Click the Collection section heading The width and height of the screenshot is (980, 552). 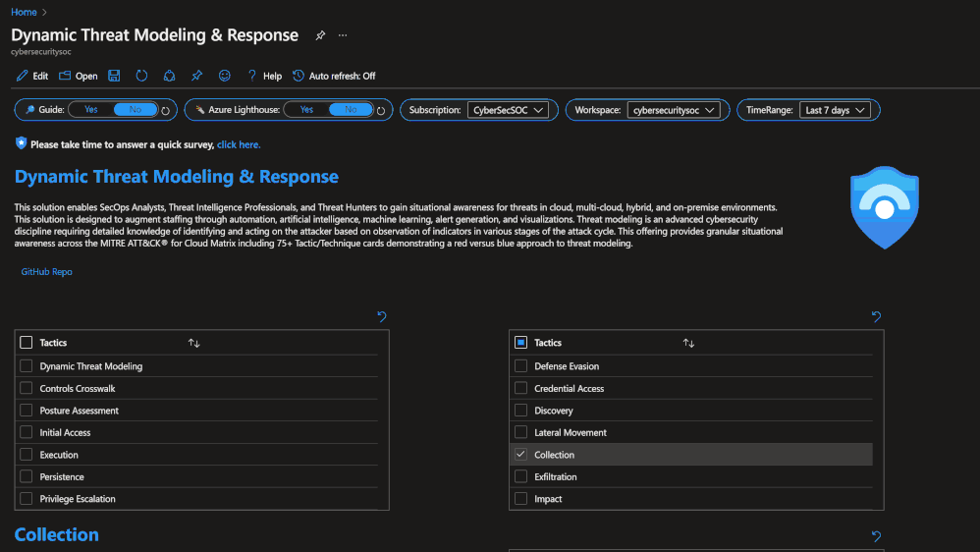[56, 534]
